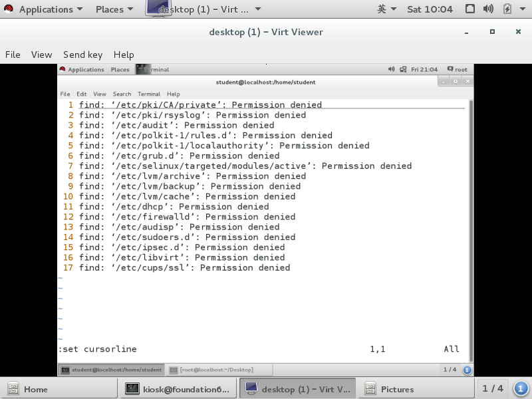Click line 11 text '/etc/dhcp'
This screenshot has width=532, height=399.
[x=139, y=207]
